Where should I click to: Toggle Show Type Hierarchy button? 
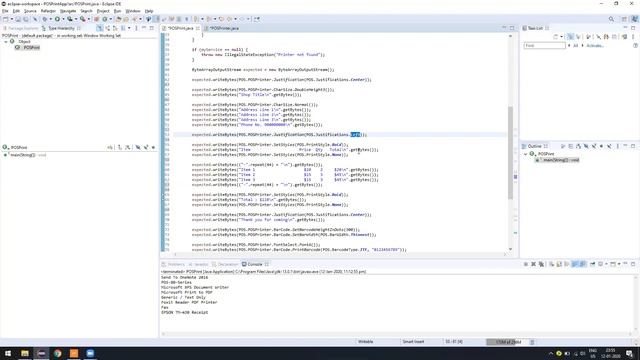click(x=100, y=28)
